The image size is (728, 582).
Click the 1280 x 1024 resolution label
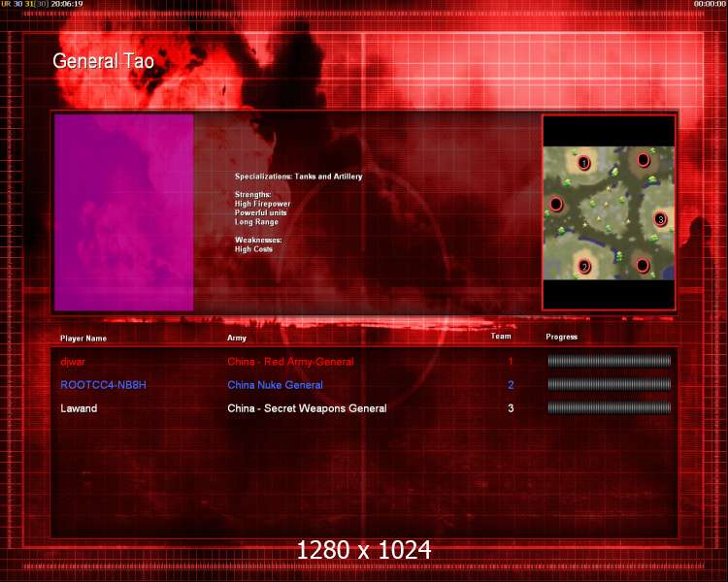(364, 550)
